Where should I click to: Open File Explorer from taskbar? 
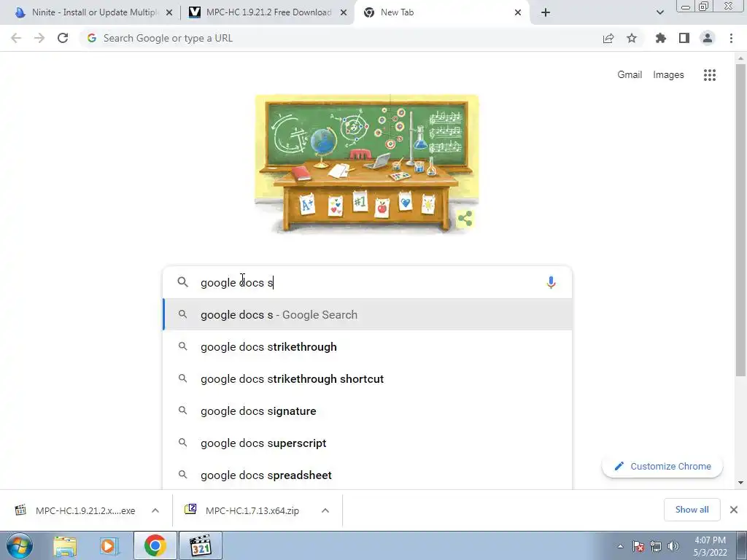point(65,546)
